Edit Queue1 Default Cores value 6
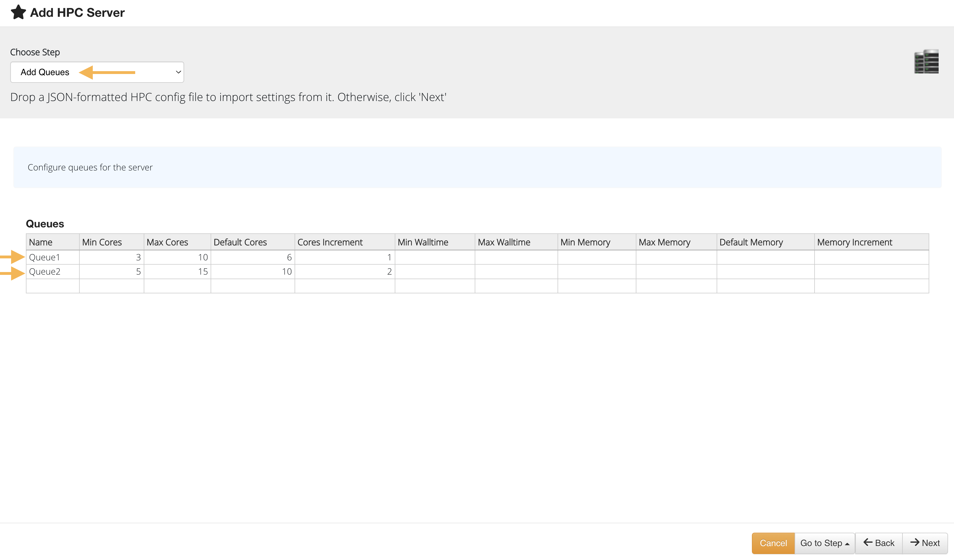Viewport: 954px width, 560px height. (253, 257)
